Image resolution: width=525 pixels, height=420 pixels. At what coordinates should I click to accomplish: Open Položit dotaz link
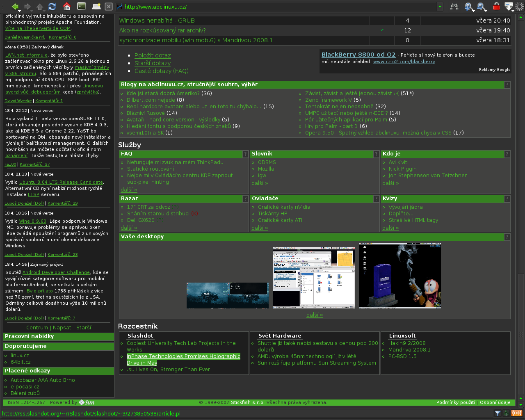[x=153, y=55]
